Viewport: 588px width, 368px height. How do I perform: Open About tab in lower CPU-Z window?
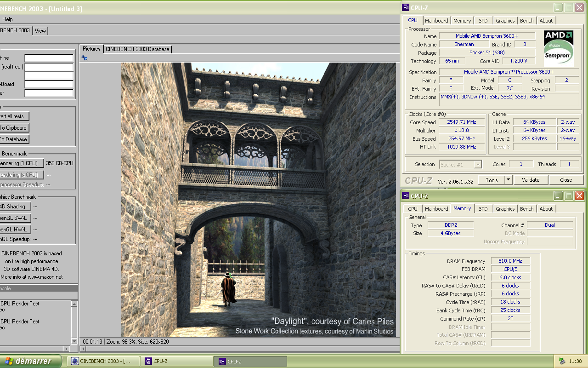pos(546,209)
